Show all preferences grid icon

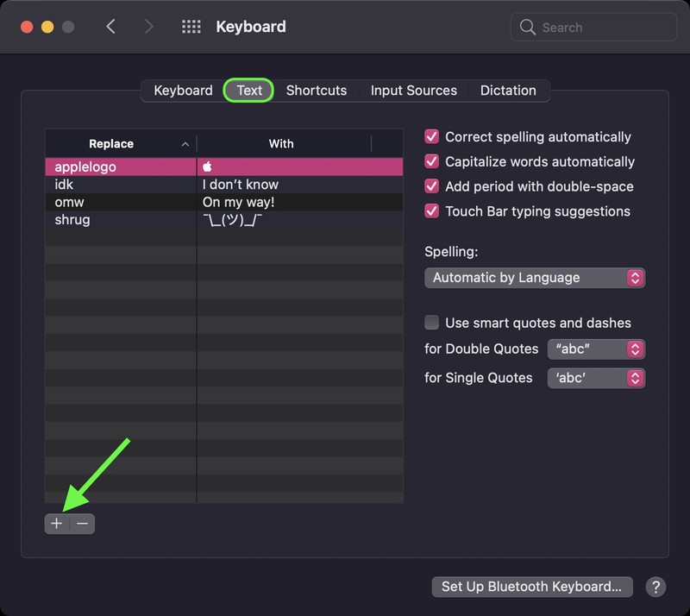(191, 27)
